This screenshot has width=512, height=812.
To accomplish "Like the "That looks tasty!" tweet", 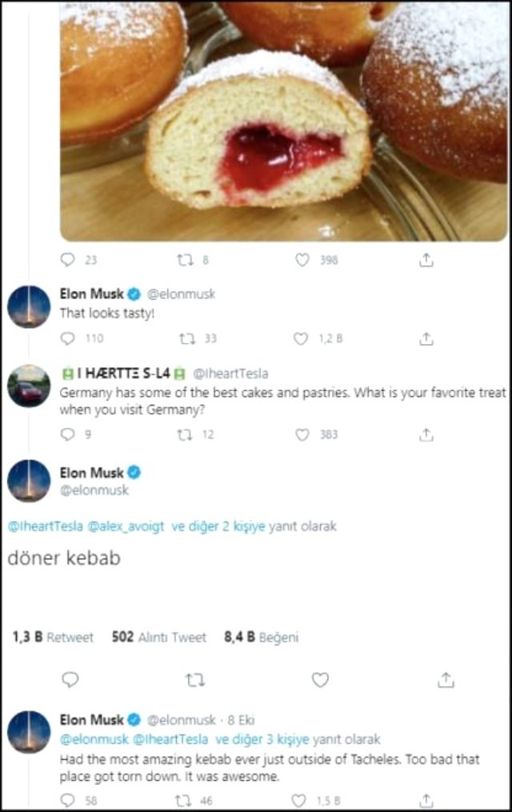I will (301, 338).
